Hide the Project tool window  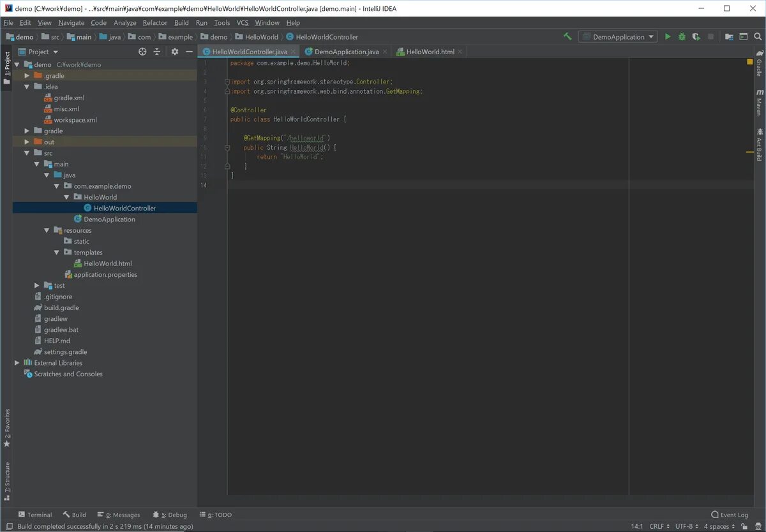[x=189, y=52]
